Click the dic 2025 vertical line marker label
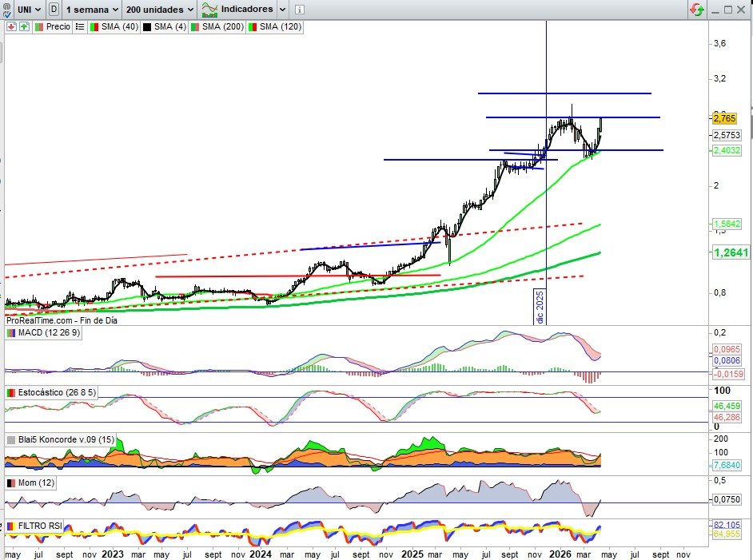The image size is (753, 560). click(x=540, y=307)
